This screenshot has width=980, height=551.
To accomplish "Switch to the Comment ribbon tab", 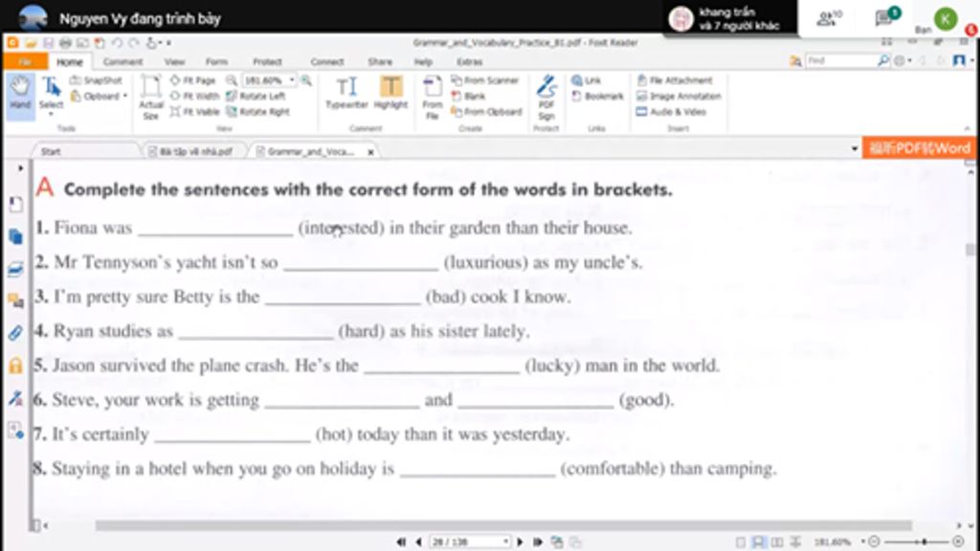I will [122, 62].
